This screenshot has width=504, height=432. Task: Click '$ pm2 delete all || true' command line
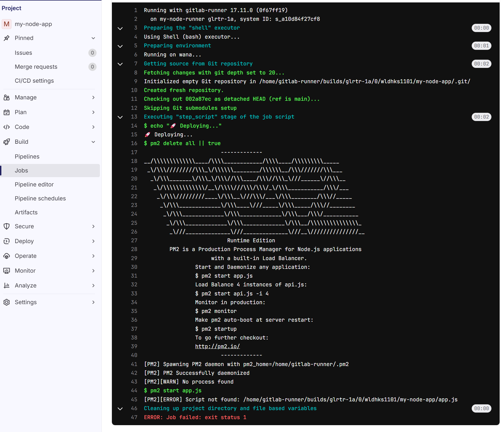(182, 143)
